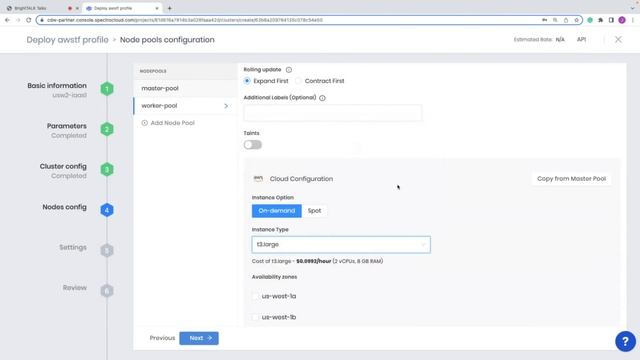Close the Deploy awstf profile wizard

(x=618, y=40)
